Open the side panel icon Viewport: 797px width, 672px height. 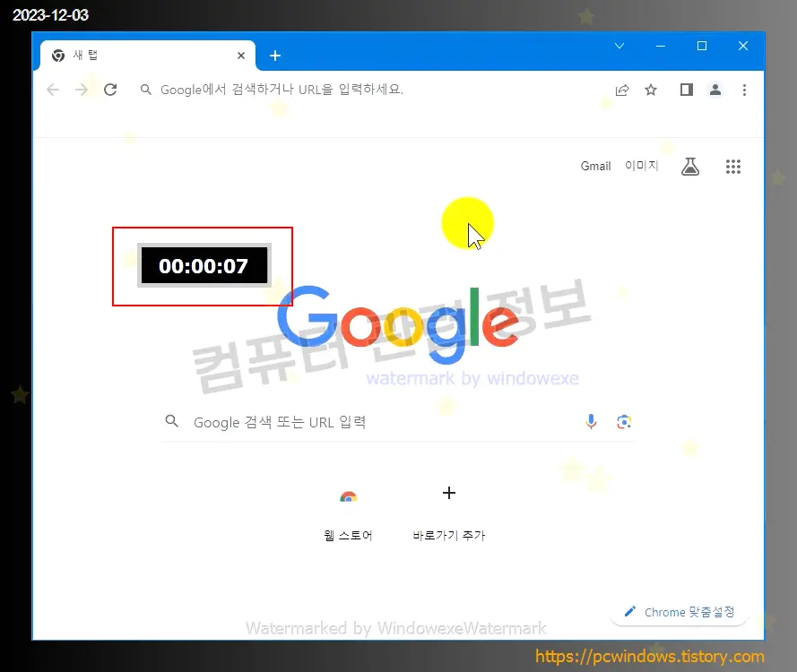pos(687,90)
